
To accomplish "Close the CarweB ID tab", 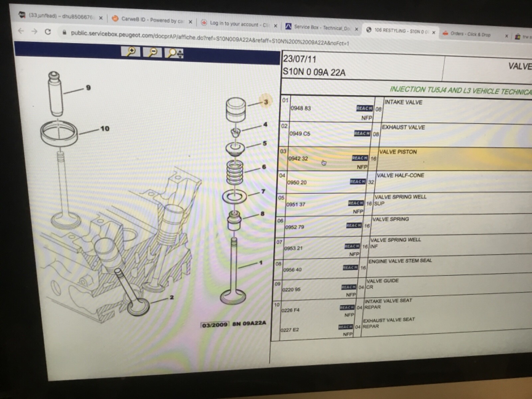I will [190, 22].
